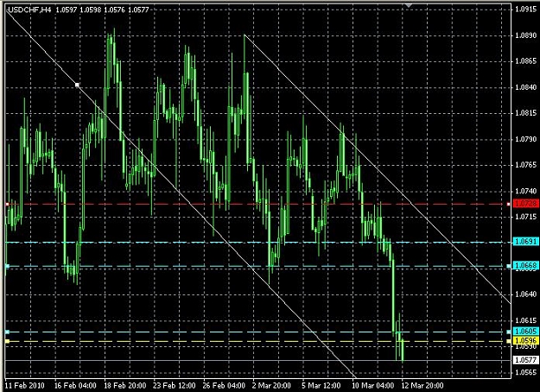
Task: Select the white anchor square on the left trendline
Action: [x=77, y=85]
